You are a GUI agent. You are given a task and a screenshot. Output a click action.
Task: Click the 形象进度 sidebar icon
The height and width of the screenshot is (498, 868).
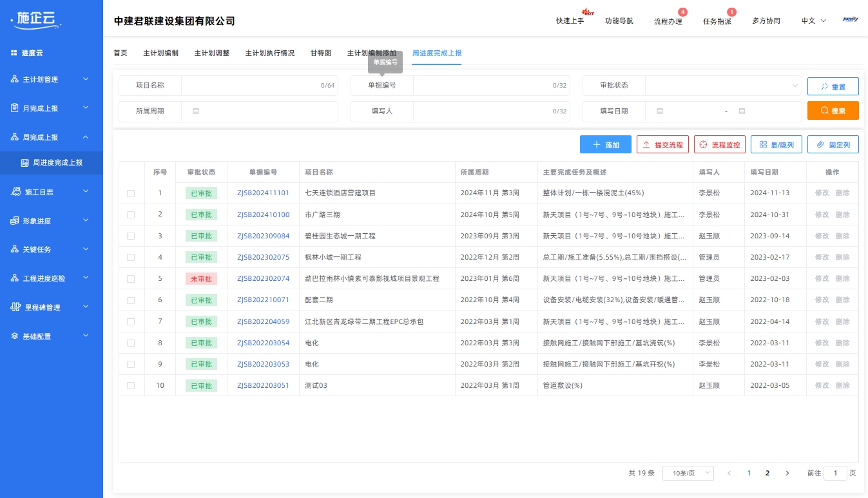pos(15,221)
